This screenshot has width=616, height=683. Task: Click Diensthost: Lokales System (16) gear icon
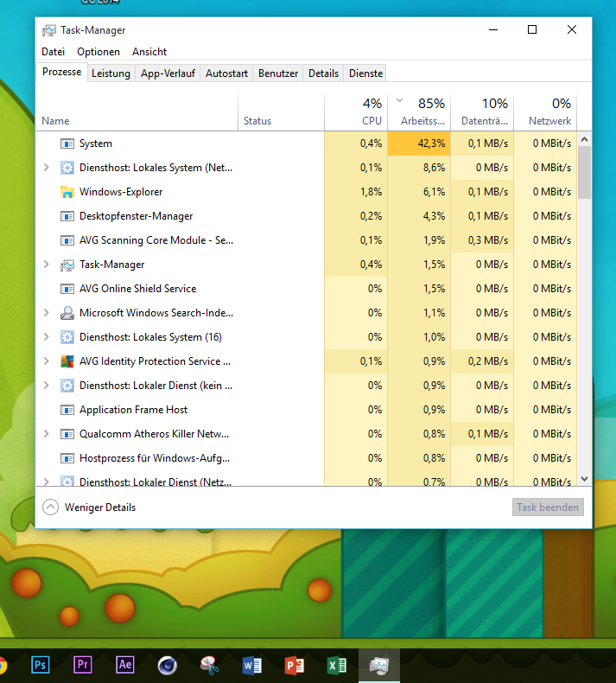(x=67, y=337)
